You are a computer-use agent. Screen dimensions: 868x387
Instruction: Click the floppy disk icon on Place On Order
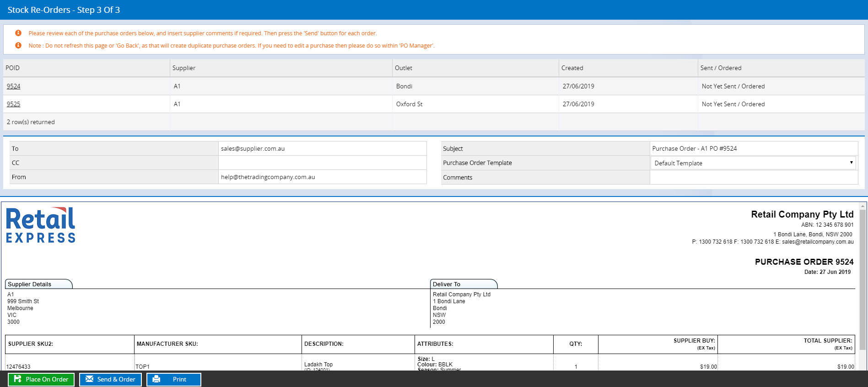pyautogui.click(x=18, y=379)
